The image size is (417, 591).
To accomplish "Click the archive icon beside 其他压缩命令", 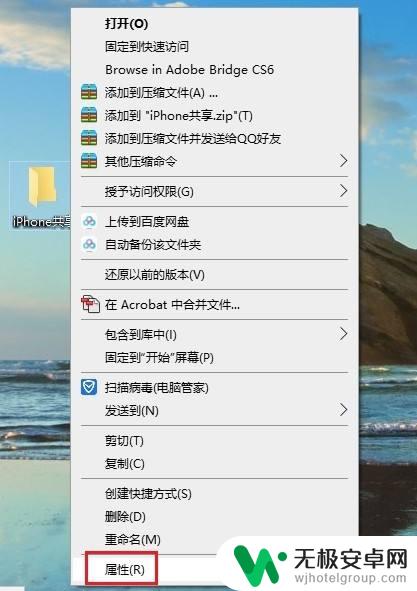I will [x=89, y=161].
